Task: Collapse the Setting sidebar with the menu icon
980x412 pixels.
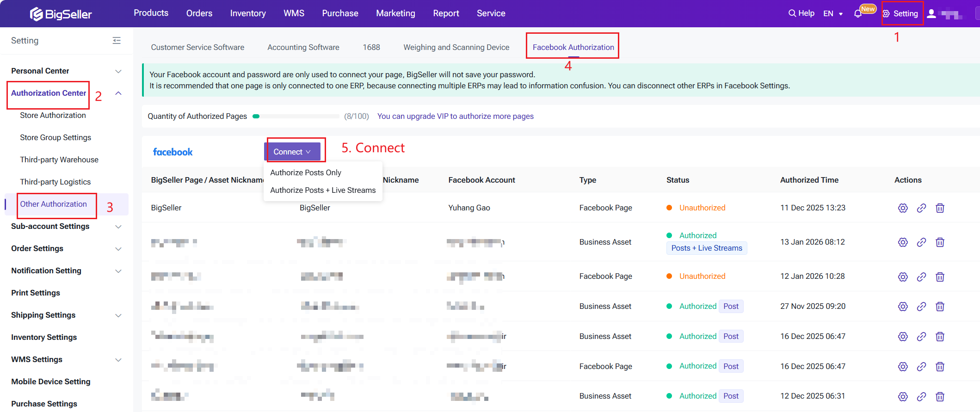Action: 117,41
